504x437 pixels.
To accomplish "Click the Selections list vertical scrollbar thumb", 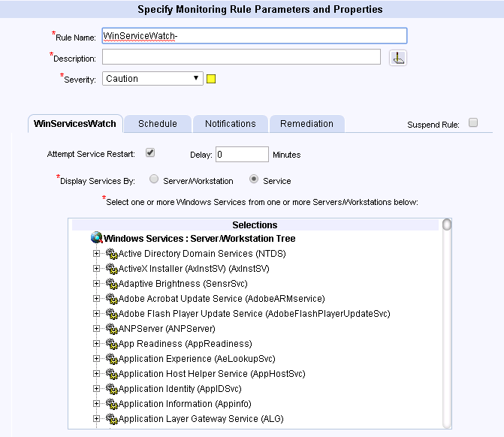I will pyautogui.click(x=447, y=225).
